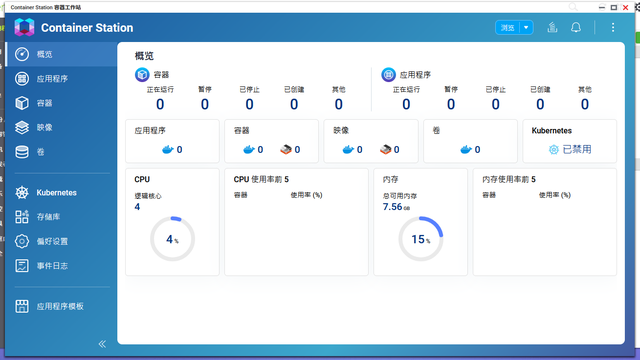This screenshot has height=360, width=640.
Task: Open the 概览 overview sidebar item
Action: pos(61,54)
